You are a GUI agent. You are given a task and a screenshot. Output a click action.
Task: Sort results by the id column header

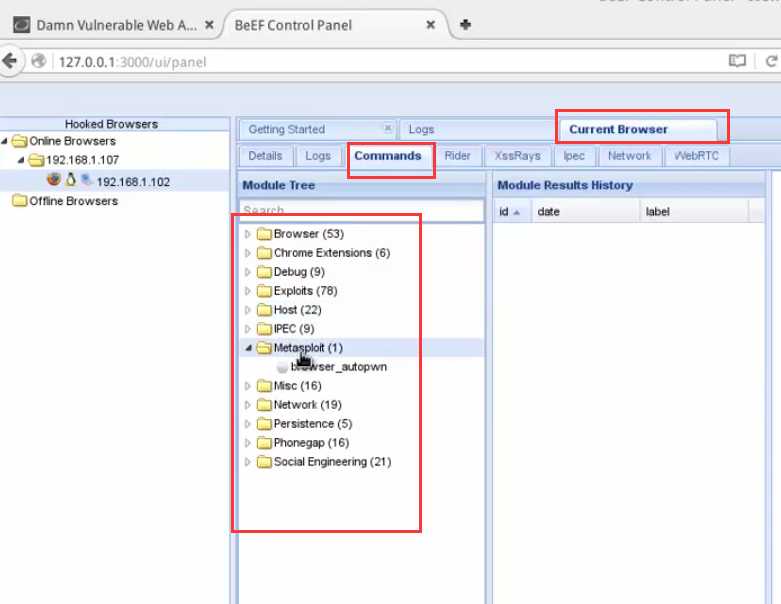click(512, 212)
